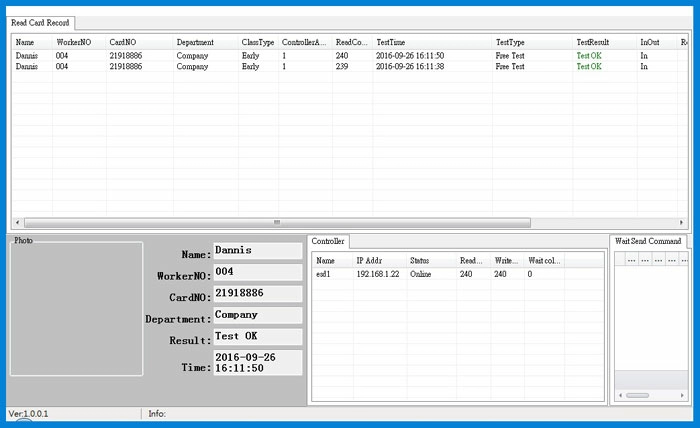The width and height of the screenshot is (700, 428).
Task: Sort records by TestTime column header
Action: pos(393,42)
